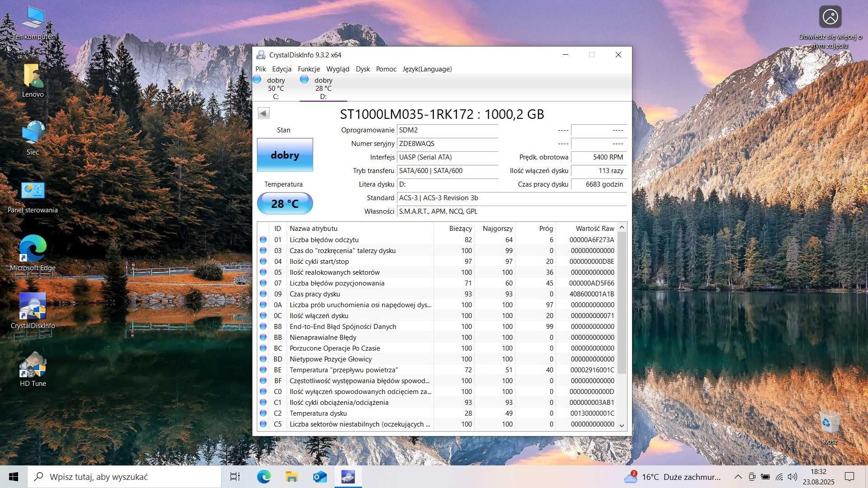
Task: Select disk D: tab (28 °C)
Action: pyautogui.click(x=323, y=88)
